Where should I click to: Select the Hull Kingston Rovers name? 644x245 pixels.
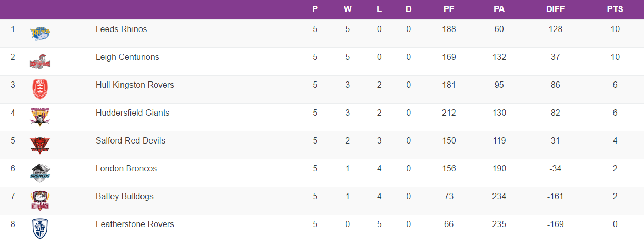(x=135, y=85)
